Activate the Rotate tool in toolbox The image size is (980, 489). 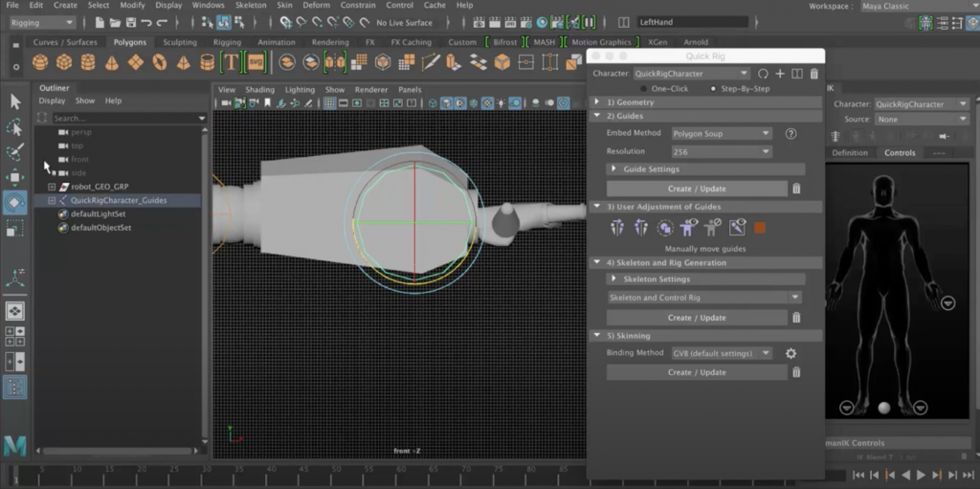(15, 203)
